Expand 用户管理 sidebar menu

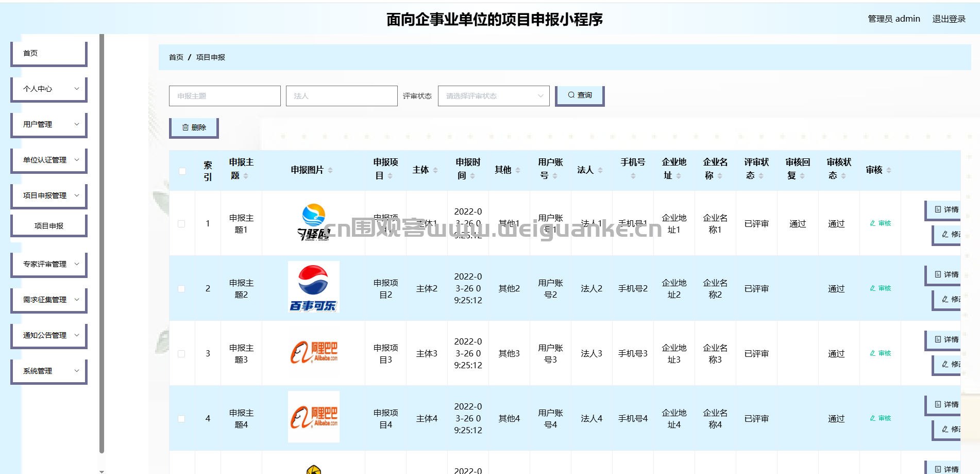pyautogui.click(x=48, y=124)
